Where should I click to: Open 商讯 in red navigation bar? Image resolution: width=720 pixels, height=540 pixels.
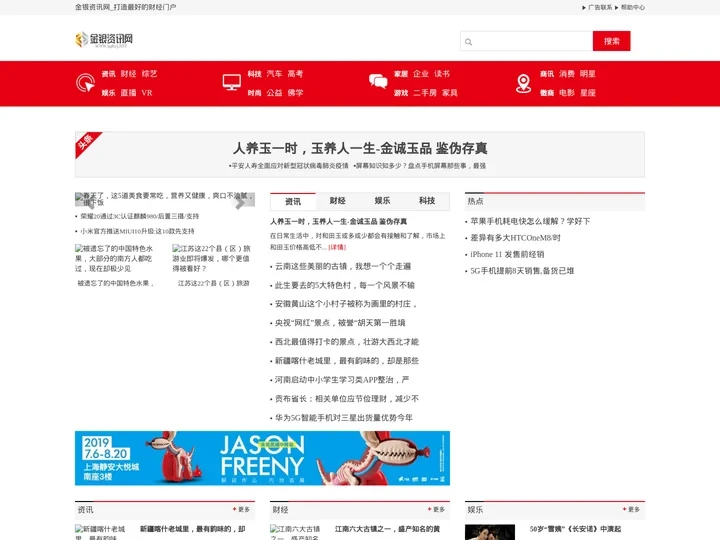[x=547, y=74]
